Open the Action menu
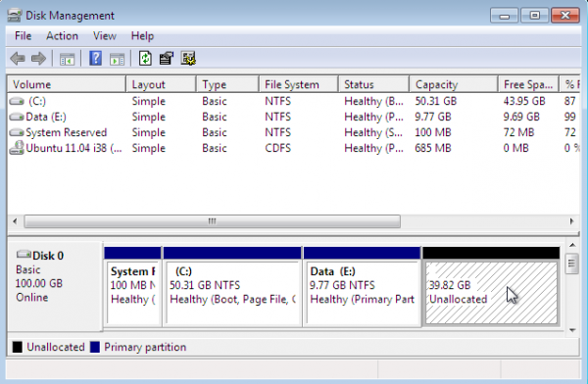 point(62,36)
